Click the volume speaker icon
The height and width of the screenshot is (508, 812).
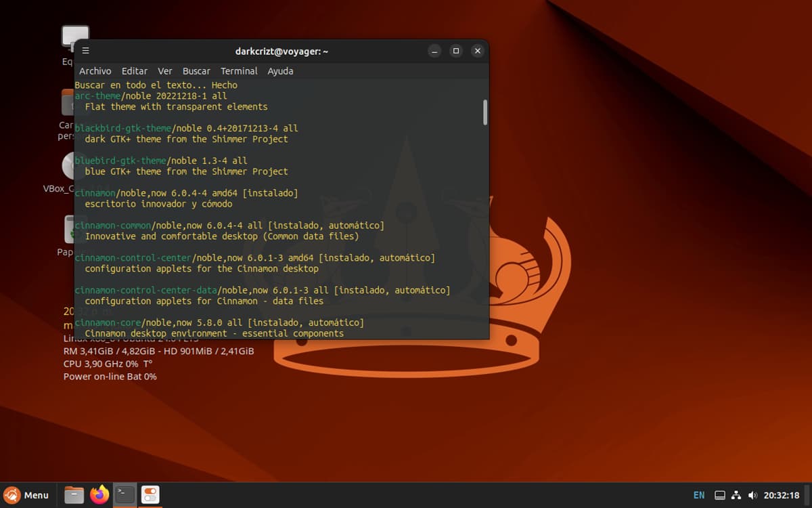[752, 495]
